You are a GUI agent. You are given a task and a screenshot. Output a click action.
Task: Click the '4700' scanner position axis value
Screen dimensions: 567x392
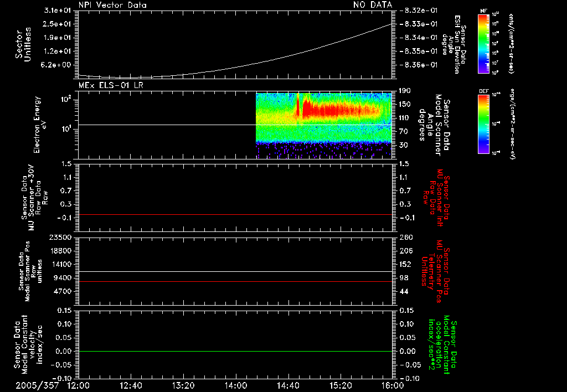click(63, 291)
